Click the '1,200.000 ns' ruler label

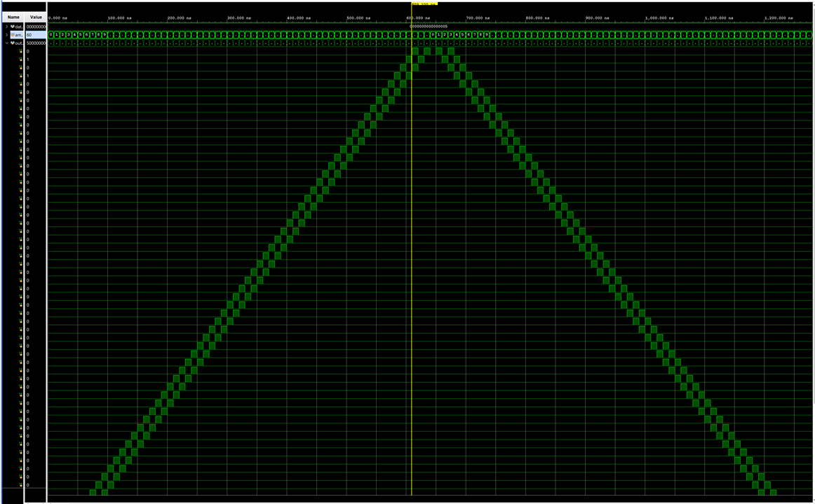click(x=779, y=18)
